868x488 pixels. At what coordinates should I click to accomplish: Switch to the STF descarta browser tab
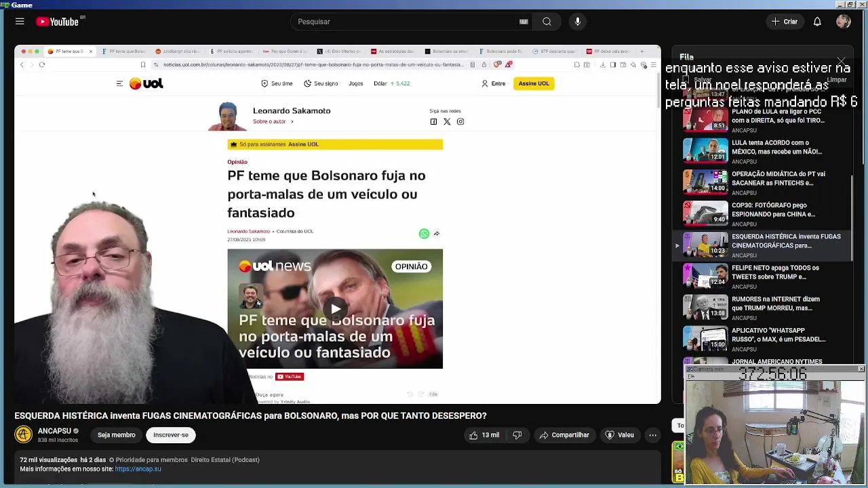(555, 52)
